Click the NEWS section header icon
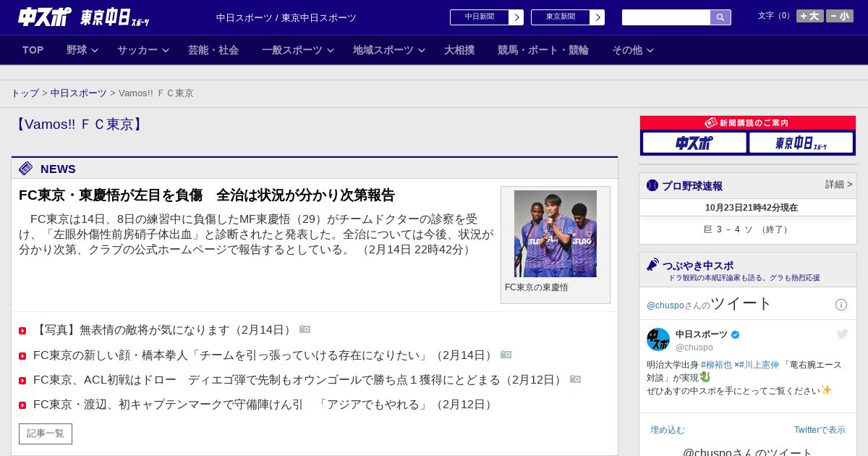 [x=26, y=169]
